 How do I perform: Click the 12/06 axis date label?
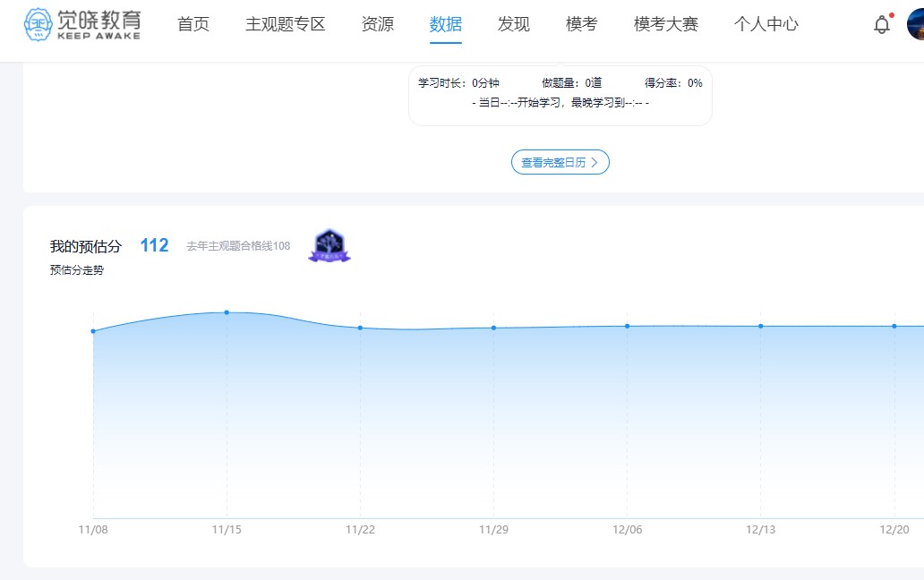click(x=627, y=529)
